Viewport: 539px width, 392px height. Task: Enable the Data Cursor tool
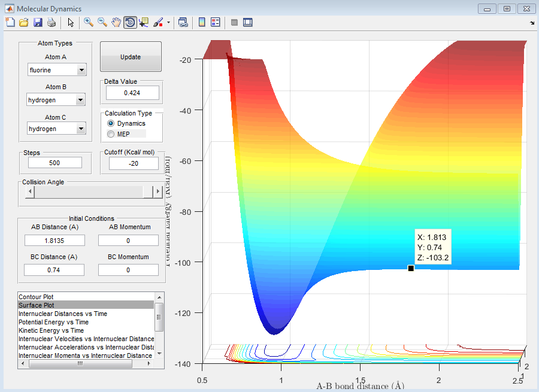tap(144, 22)
